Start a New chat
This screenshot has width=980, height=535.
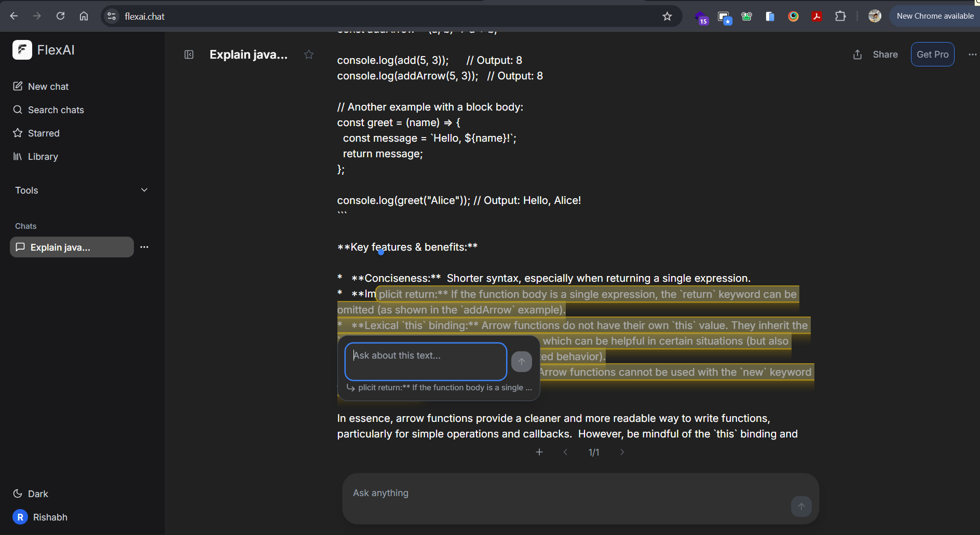48,87
